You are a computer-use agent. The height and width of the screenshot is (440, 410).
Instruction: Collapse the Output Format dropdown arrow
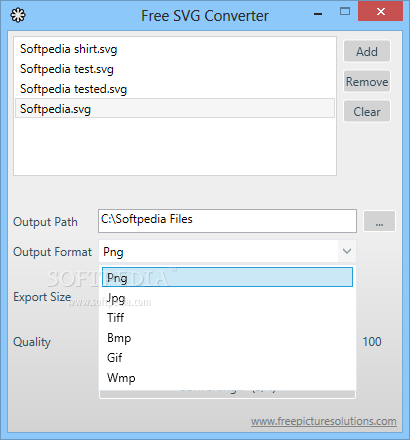click(x=347, y=251)
